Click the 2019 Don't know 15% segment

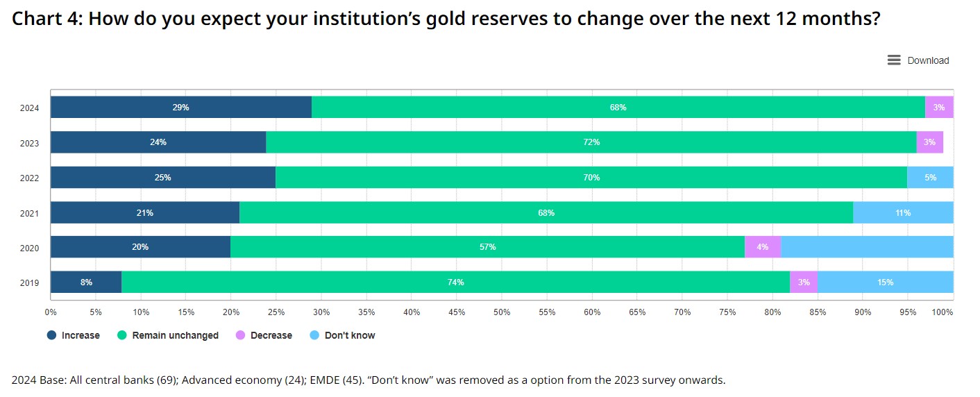pyautogui.click(x=885, y=282)
